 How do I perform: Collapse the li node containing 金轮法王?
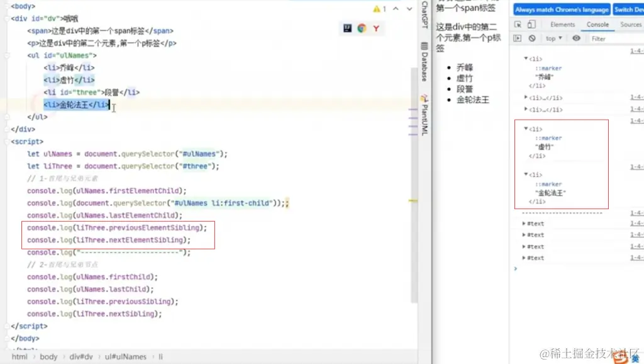coord(526,174)
